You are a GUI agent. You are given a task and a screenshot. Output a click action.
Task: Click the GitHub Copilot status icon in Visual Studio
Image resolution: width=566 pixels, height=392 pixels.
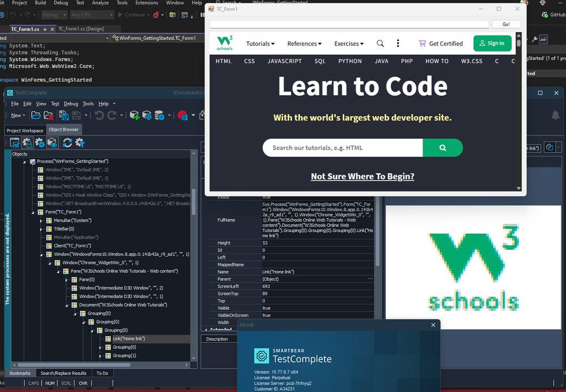(x=544, y=14)
